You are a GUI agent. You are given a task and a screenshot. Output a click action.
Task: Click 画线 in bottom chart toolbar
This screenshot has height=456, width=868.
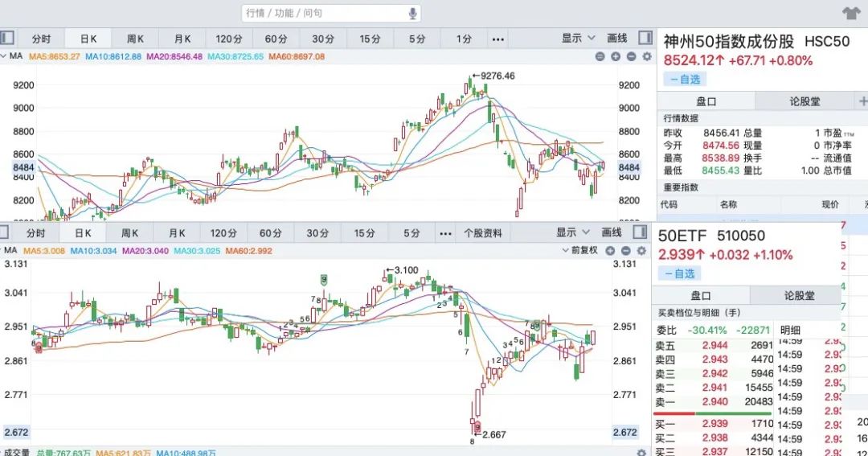(x=612, y=232)
